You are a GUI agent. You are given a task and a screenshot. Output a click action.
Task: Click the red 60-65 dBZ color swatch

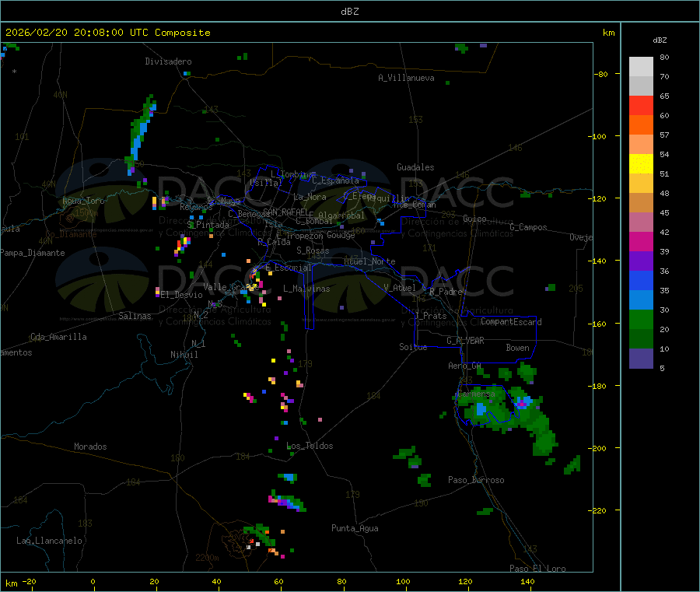point(641,105)
